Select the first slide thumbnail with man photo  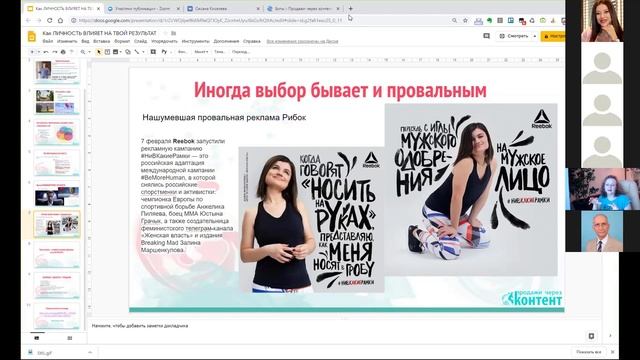(57, 71)
